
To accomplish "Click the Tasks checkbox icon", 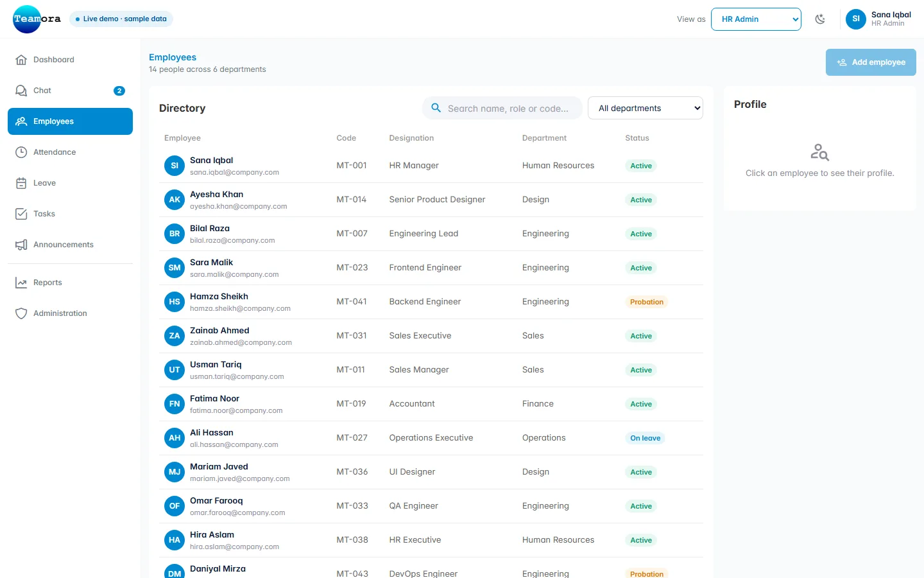I will click(x=21, y=214).
